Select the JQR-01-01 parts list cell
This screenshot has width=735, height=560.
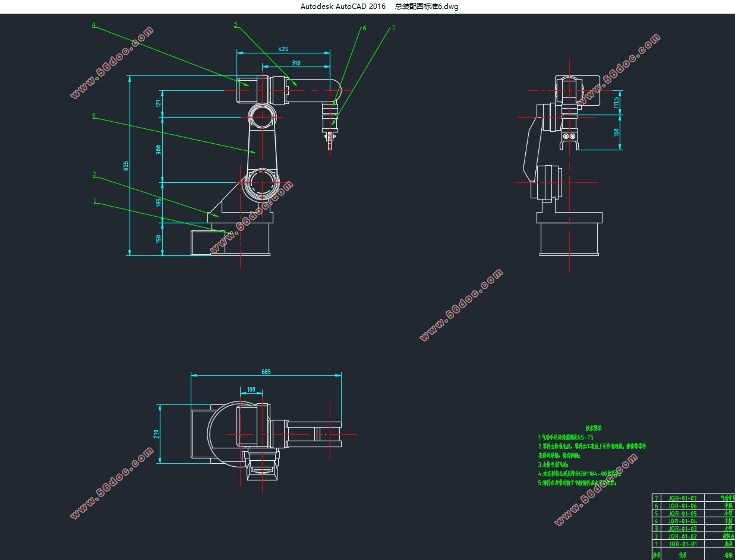[682, 544]
